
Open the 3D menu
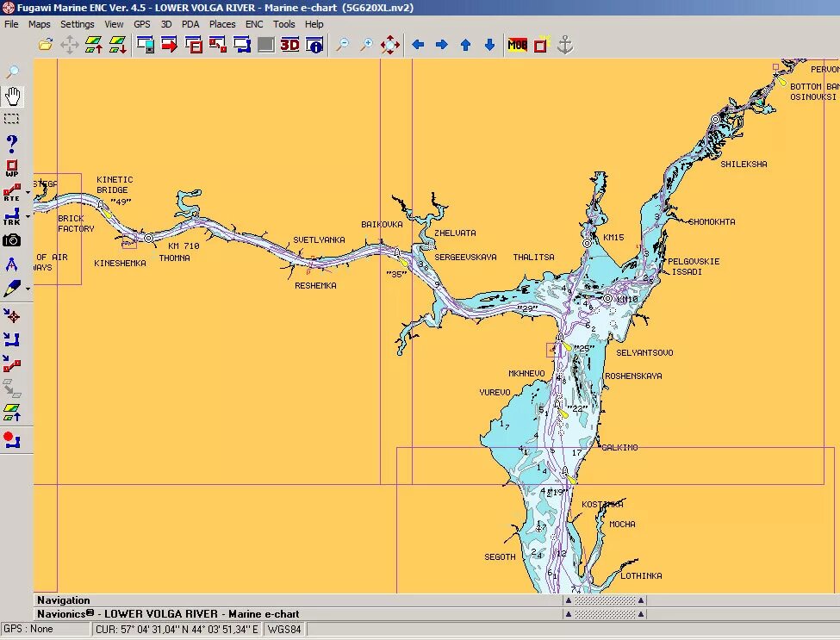point(166,24)
